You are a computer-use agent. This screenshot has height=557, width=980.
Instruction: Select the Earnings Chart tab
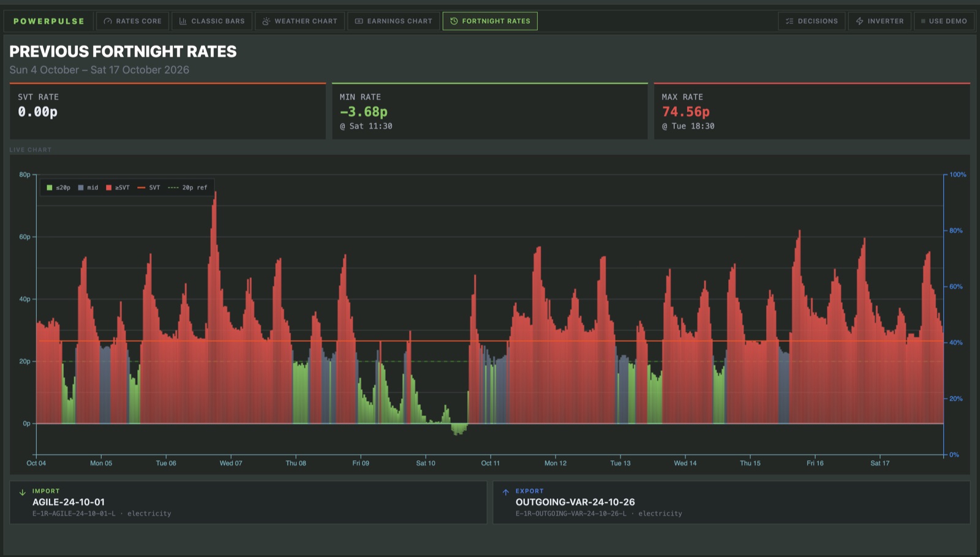click(x=393, y=21)
